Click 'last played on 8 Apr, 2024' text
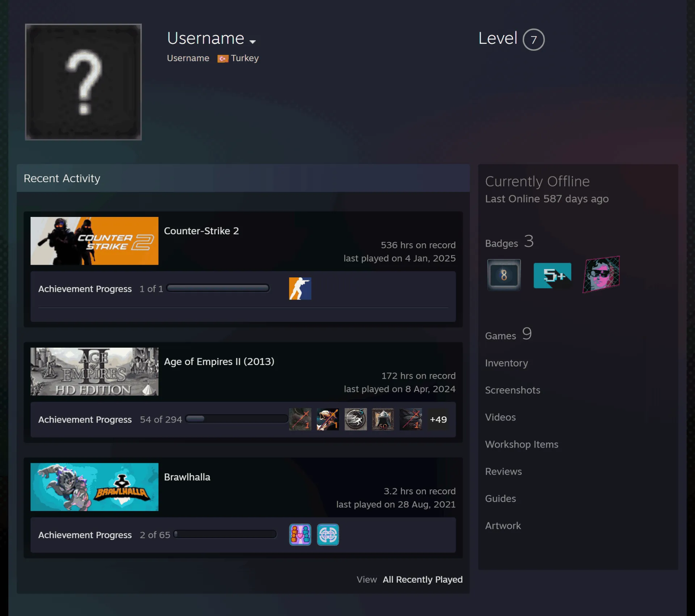This screenshot has width=695, height=616. 400,389
